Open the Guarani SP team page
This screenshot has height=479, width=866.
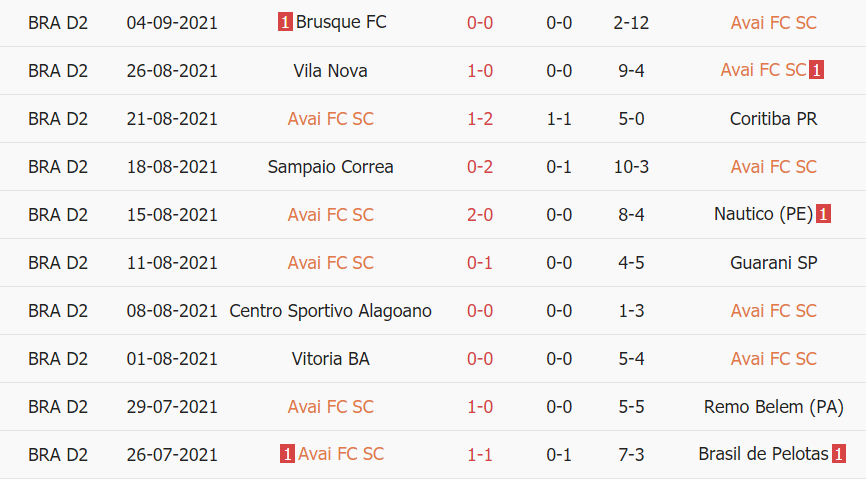(x=773, y=262)
